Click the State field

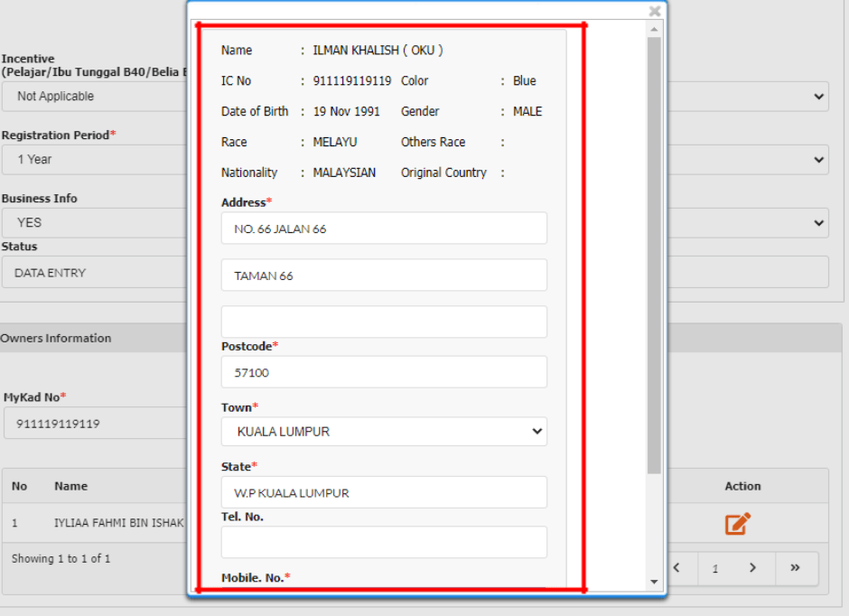coord(384,492)
